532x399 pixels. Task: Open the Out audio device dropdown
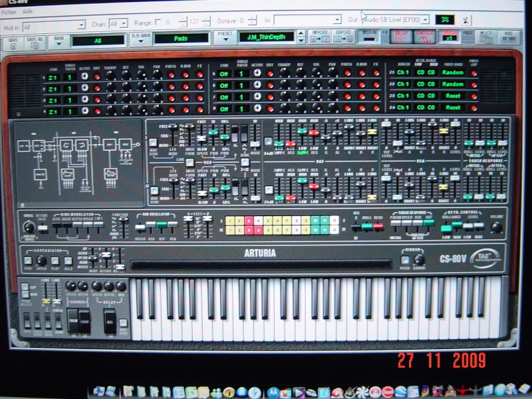[x=396, y=19]
